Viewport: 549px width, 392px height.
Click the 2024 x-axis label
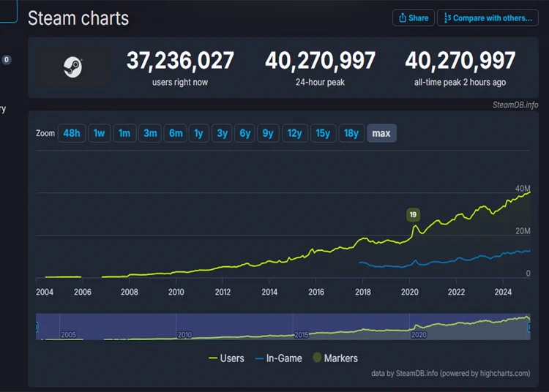coord(503,292)
